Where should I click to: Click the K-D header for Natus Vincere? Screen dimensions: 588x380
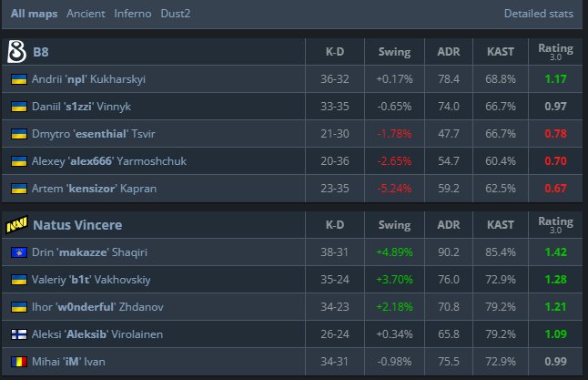coord(337,225)
